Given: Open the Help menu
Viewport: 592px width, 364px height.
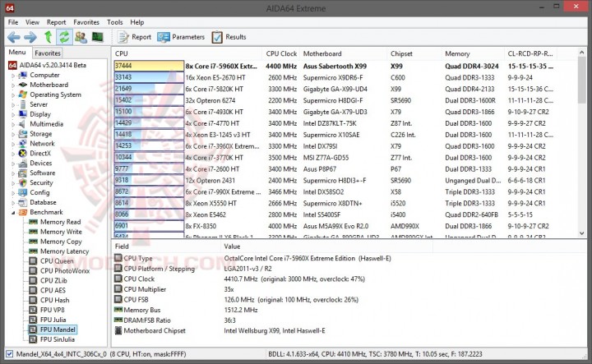Looking at the screenshot, I should pyautogui.click(x=137, y=22).
